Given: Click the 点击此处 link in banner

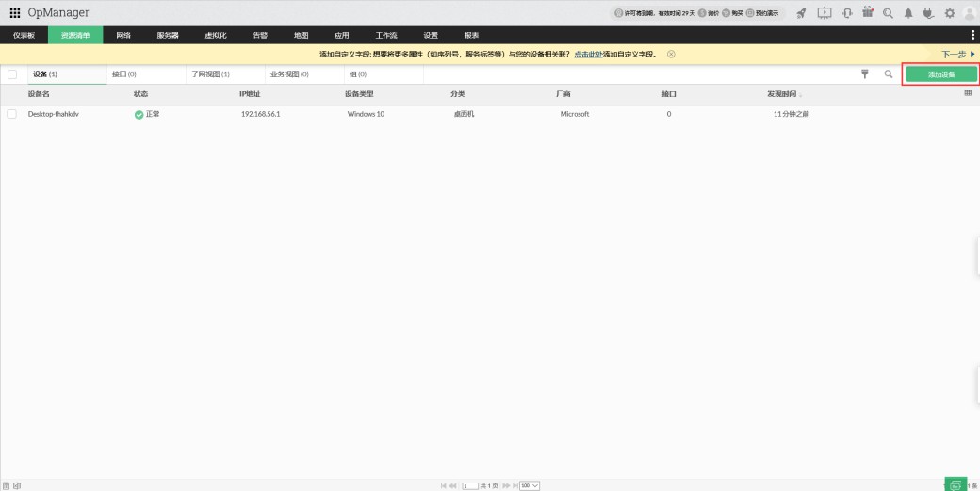Looking at the screenshot, I should tap(588, 55).
